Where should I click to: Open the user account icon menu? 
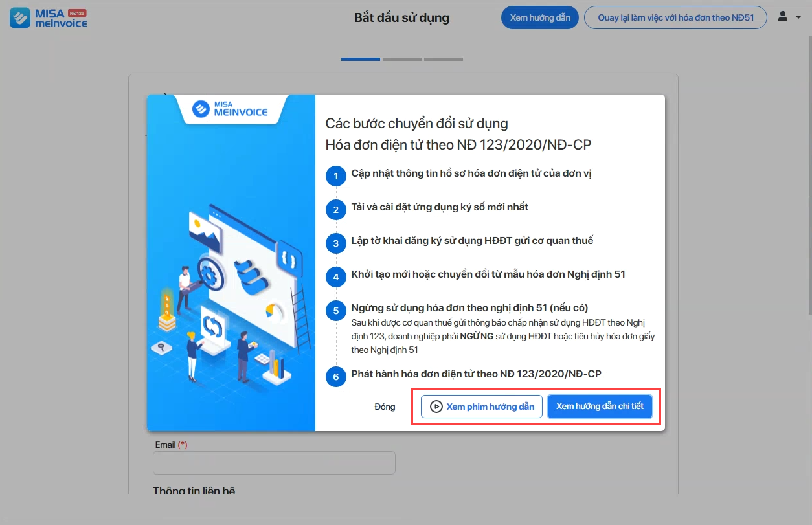pos(783,16)
